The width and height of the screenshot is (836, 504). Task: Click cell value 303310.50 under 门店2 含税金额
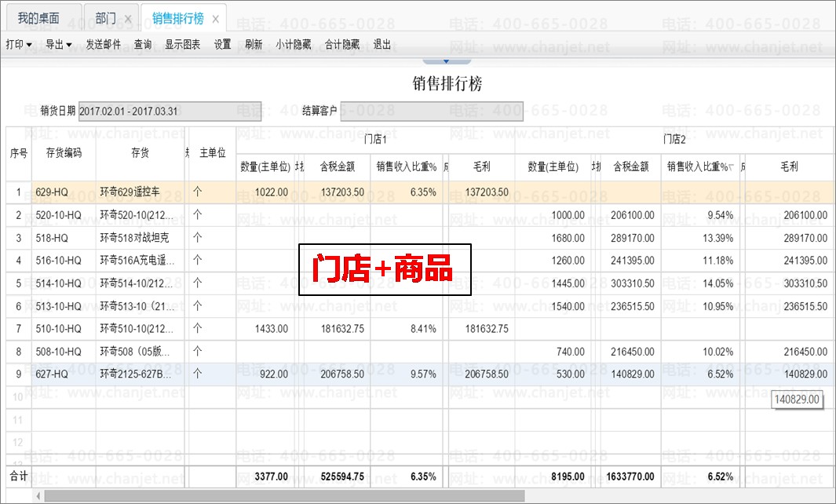(x=633, y=283)
